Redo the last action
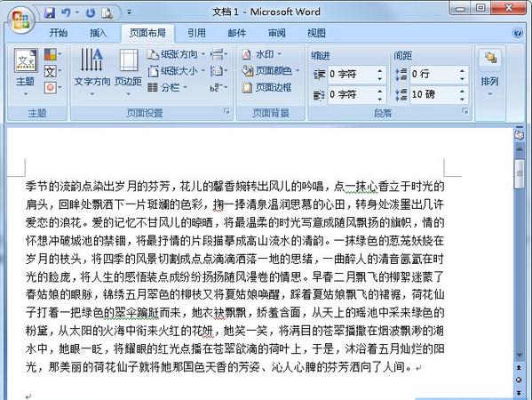This screenshot has width=532, height=400. tap(91, 13)
